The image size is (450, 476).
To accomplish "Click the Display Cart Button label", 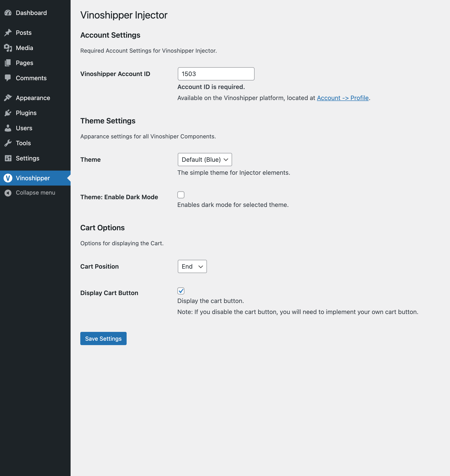I will point(109,293).
